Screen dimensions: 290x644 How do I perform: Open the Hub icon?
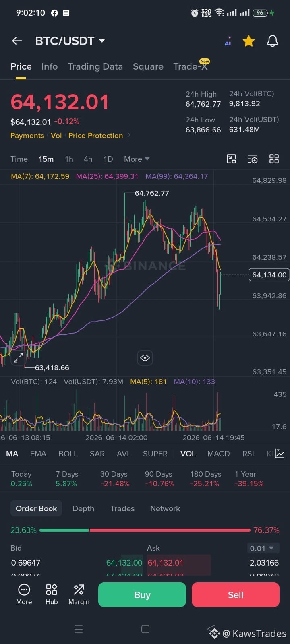point(52,594)
